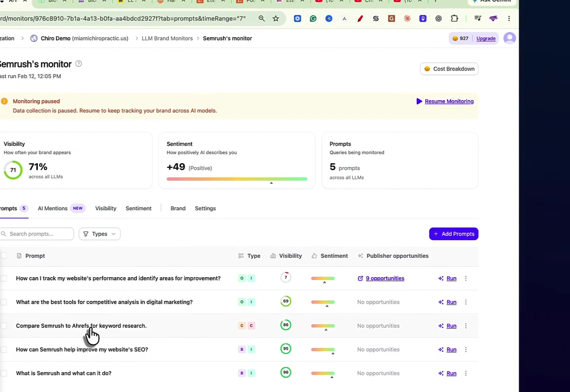The width and height of the screenshot is (570, 392).
Task: Click the Visibility column header
Action: click(286, 256)
